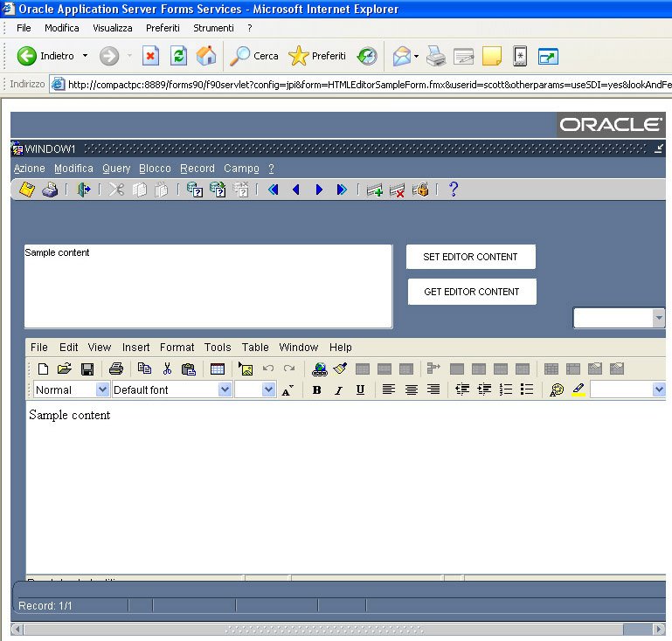Go to last record arrow

(342, 190)
